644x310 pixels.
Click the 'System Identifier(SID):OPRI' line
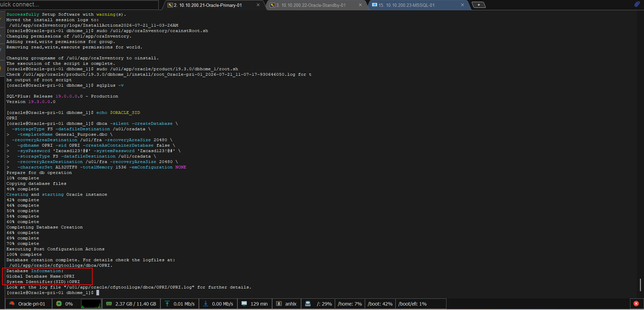[x=43, y=282]
